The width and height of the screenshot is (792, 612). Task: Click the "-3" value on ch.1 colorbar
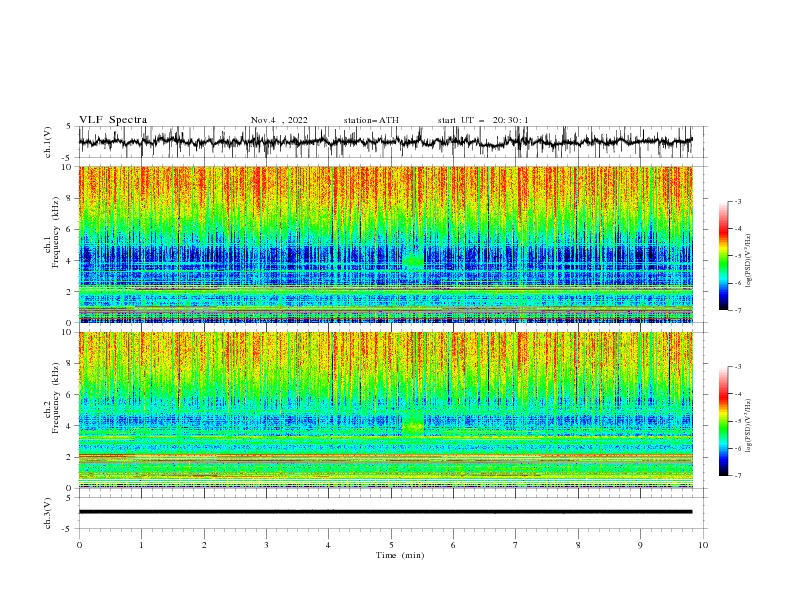tap(738, 201)
